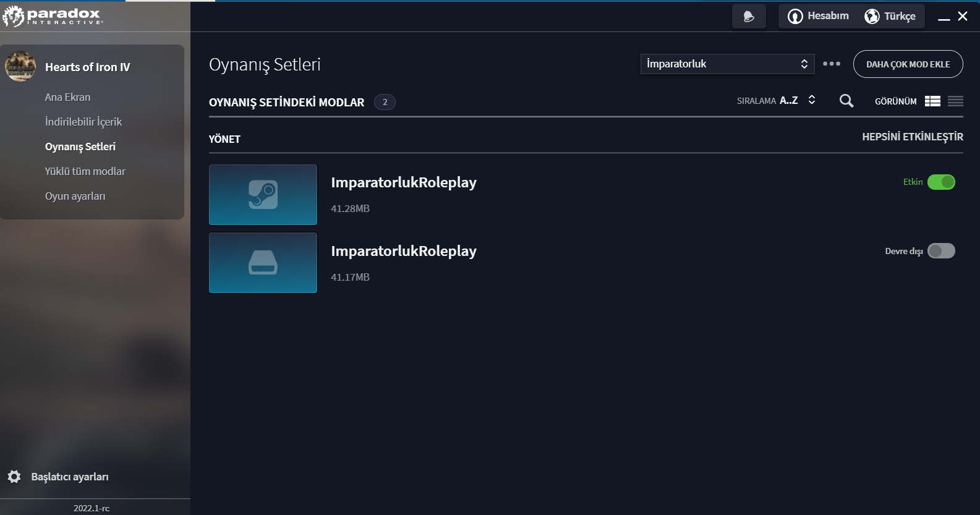Screen dimensions: 980x515
Task: Click the notifications bell icon
Action: [749, 17]
